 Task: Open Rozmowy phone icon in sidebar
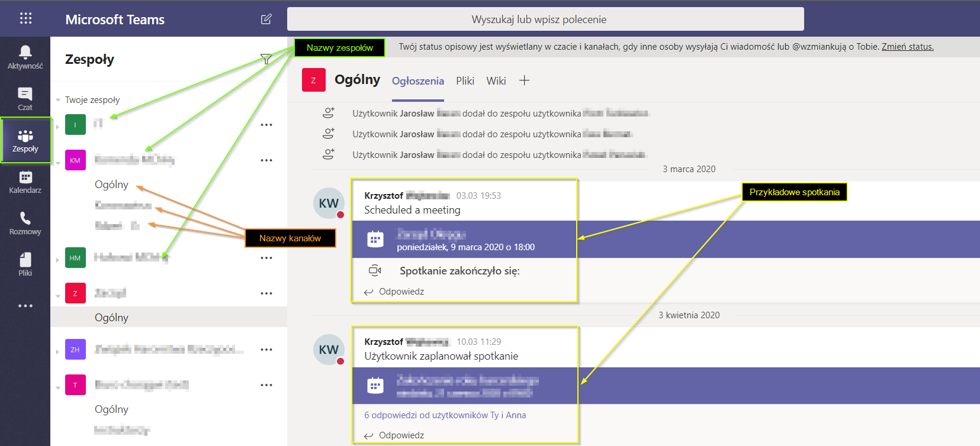[x=25, y=223]
